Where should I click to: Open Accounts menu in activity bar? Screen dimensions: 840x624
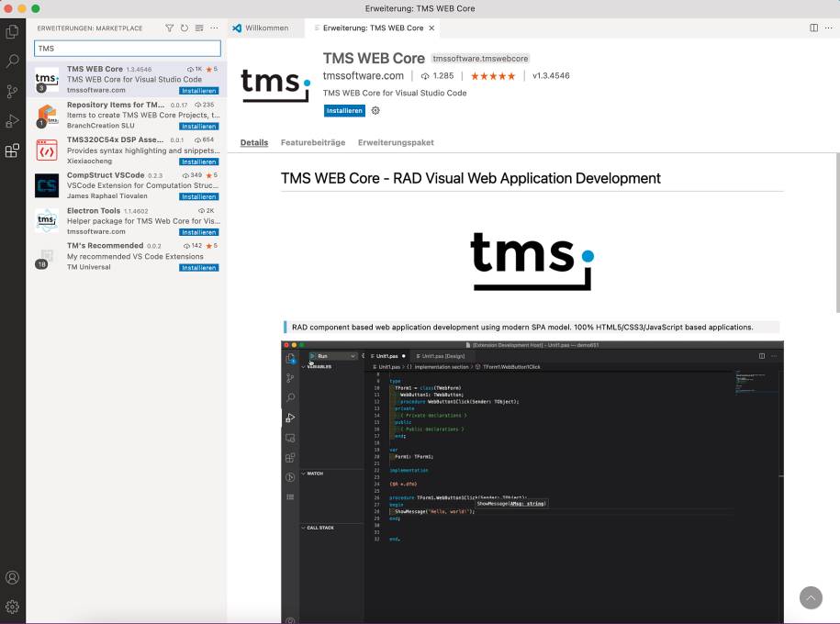[12, 577]
